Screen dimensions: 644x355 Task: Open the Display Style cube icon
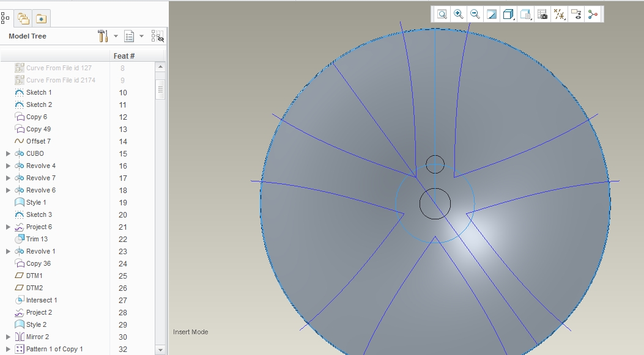(508, 15)
